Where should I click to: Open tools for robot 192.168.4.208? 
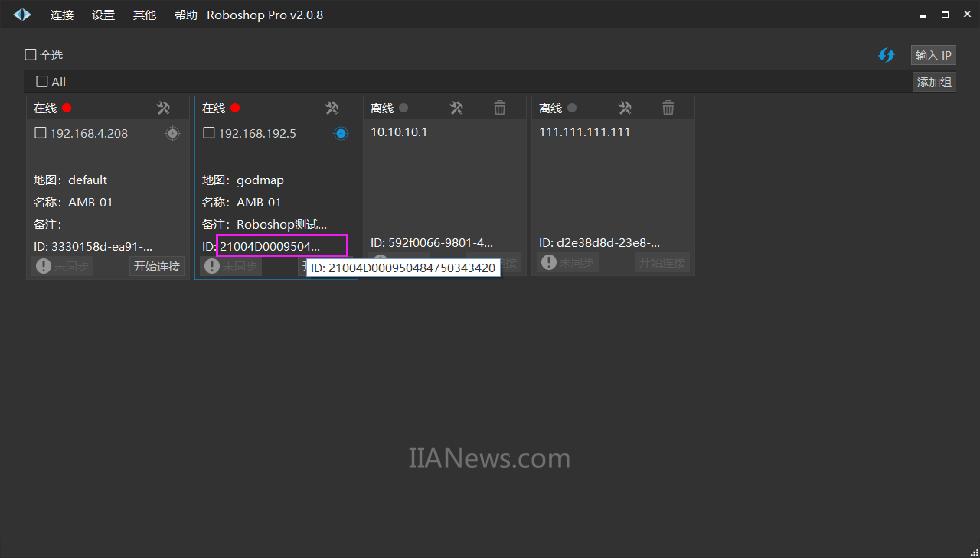point(164,108)
